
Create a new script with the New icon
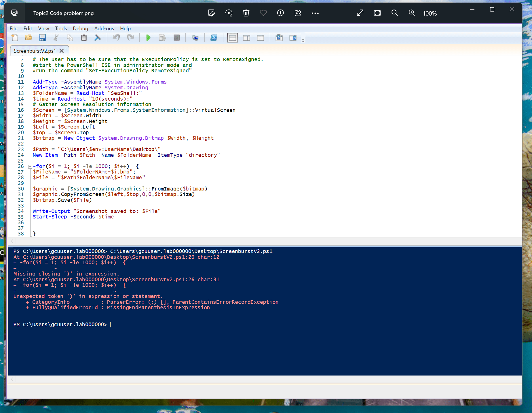click(x=15, y=37)
